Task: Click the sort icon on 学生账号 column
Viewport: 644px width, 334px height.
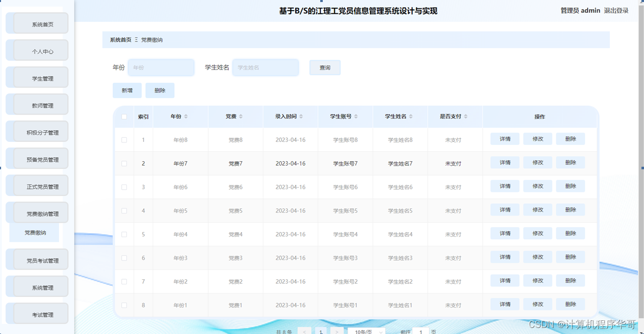Action: (x=357, y=117)
